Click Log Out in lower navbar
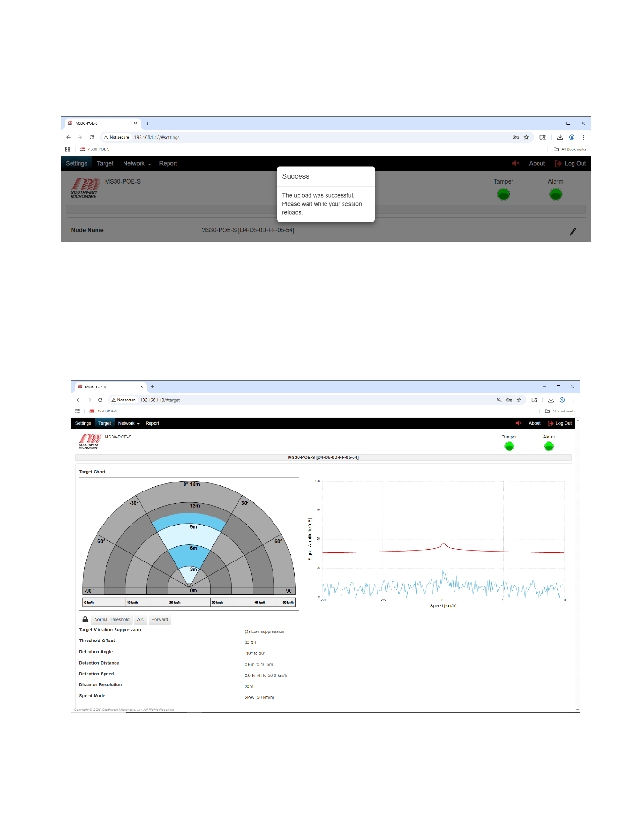Screen dimensions: 644x833 pyautogui.click(x=560, y=423)
